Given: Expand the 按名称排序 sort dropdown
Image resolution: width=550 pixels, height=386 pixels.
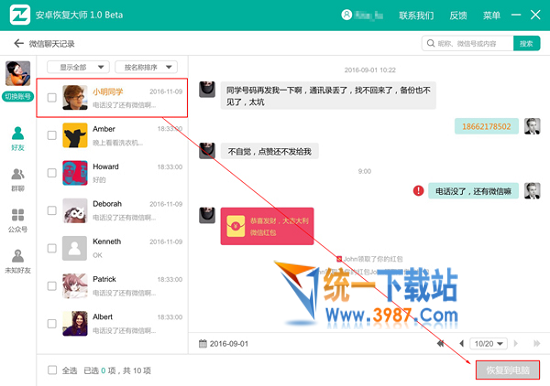Looking at the screenshot, I should pos(146,67).
